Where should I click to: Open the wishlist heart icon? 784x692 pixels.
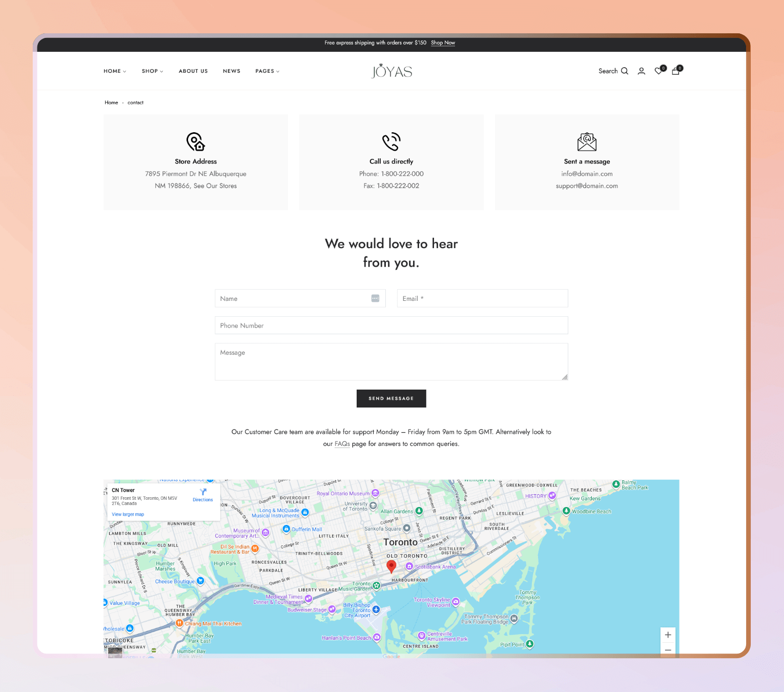[x=659, y=71]
